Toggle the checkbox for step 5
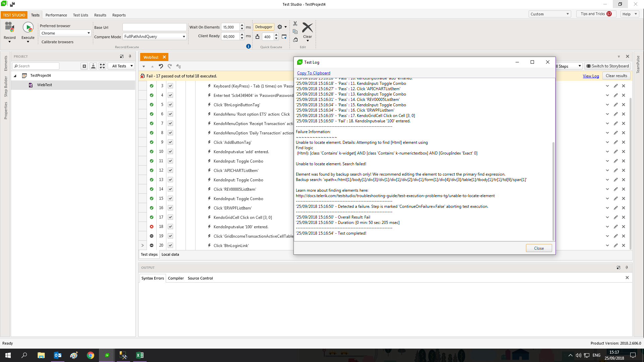This screenshot has height=362, width=644. pyautogui.click(x=170, y=105)
